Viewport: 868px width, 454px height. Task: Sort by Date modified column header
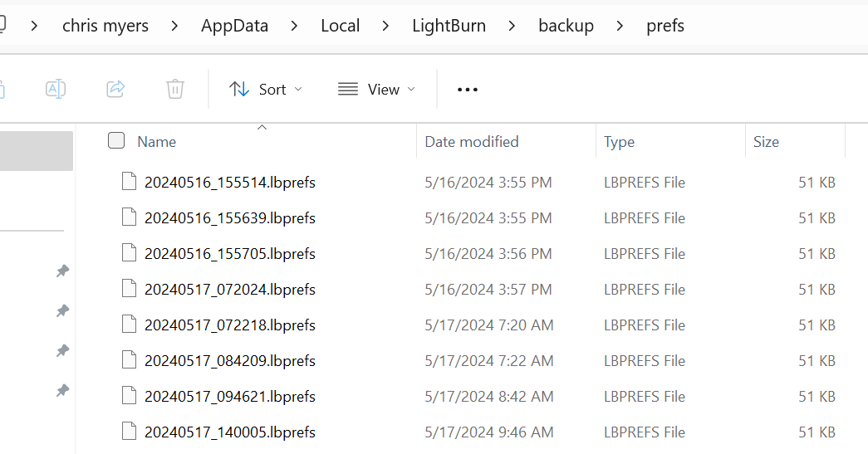(x=472, y=142)
